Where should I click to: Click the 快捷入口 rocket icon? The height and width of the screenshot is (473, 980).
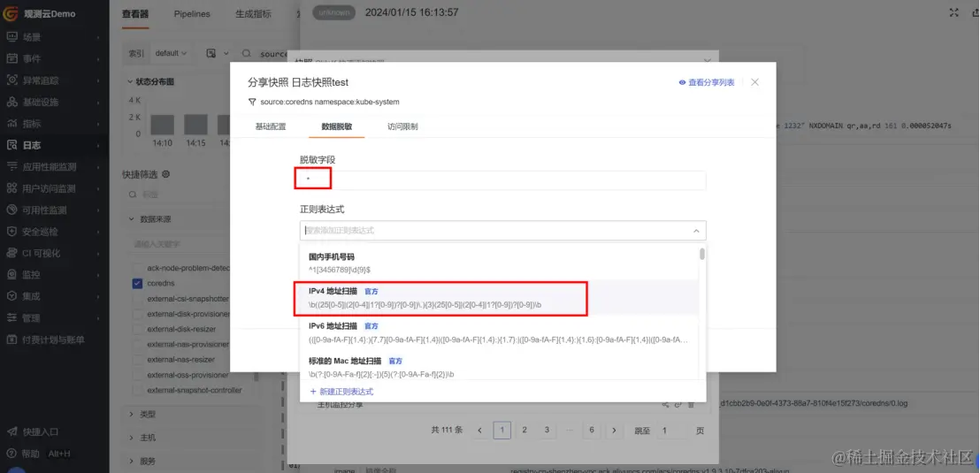(11, 431)
